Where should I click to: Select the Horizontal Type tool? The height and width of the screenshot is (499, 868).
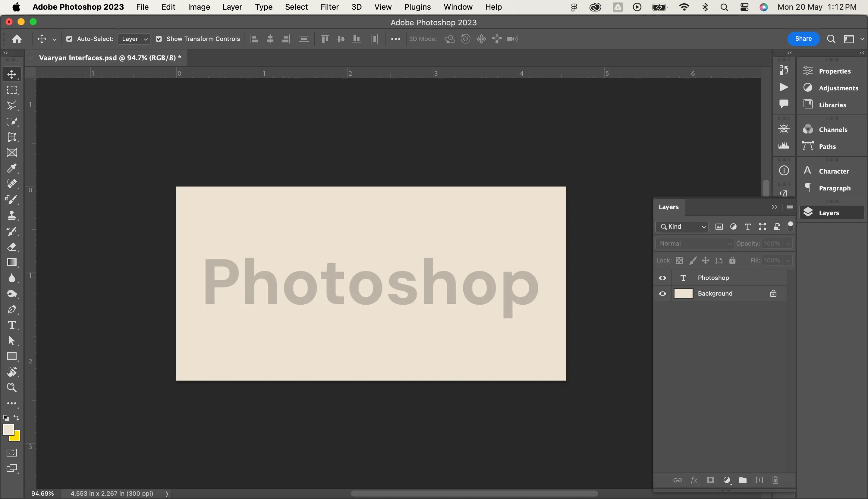coord(12,325)
